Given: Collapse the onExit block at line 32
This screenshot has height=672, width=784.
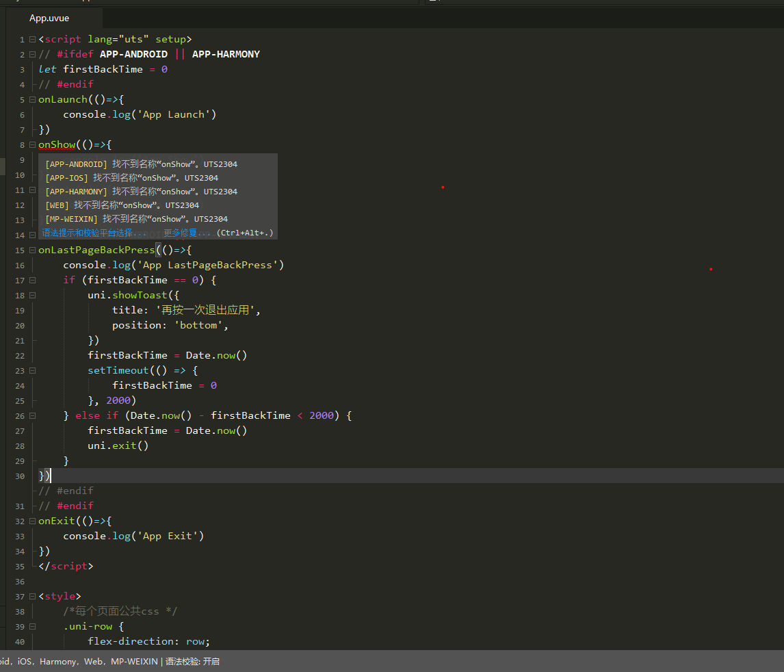Looking at the screenshot, I should 33,521.
